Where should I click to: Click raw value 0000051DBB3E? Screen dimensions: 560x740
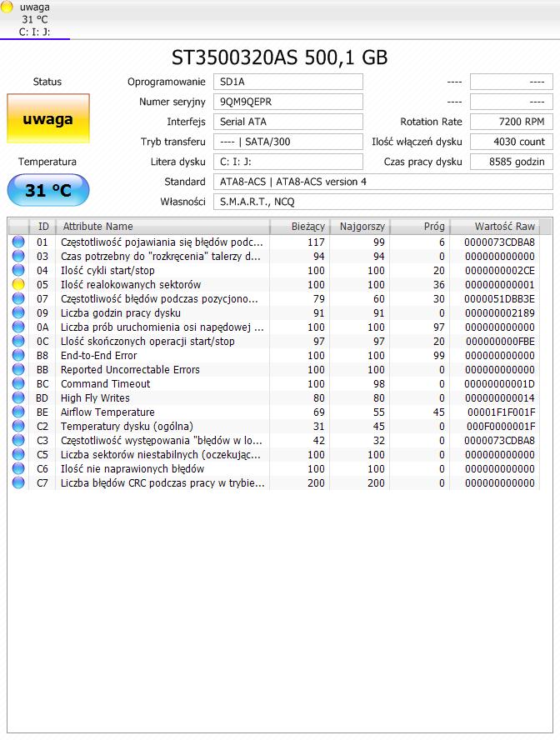[500, 298]
